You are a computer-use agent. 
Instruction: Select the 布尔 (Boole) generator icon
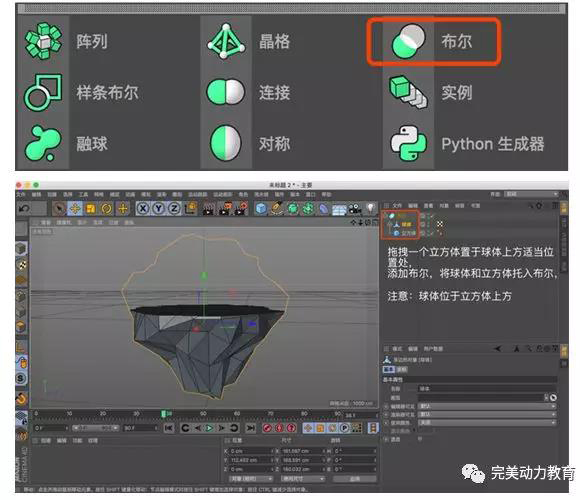tap(408, 41)
